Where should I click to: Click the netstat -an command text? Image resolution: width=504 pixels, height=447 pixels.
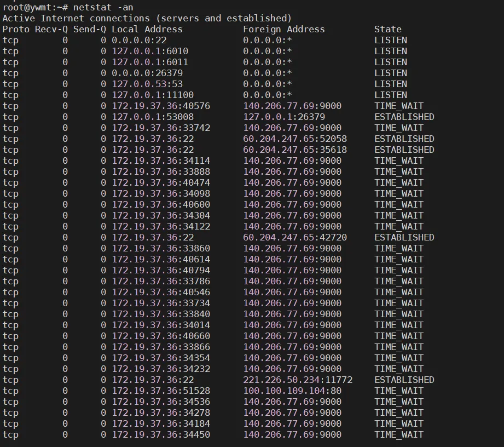103,7
